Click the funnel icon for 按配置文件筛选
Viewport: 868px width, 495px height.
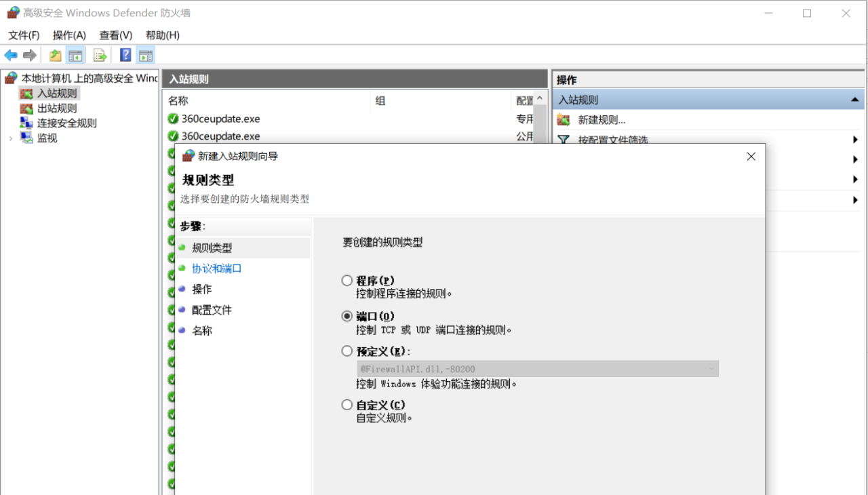(564, 140)
